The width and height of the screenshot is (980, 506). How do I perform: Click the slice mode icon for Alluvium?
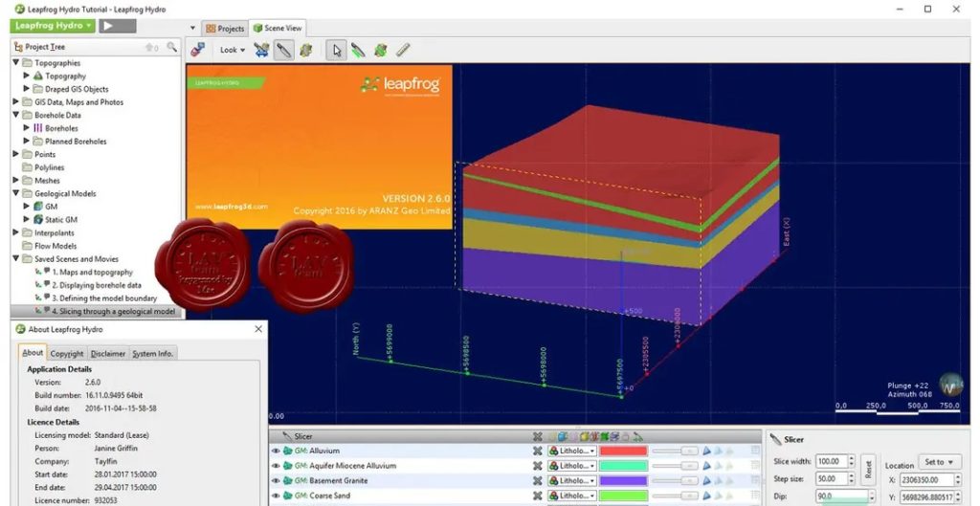click(707, 451)
